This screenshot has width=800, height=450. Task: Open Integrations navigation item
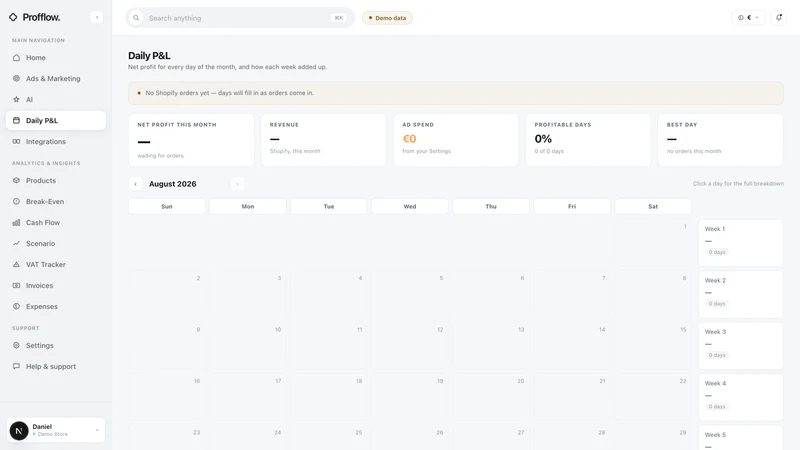(56, 141)
